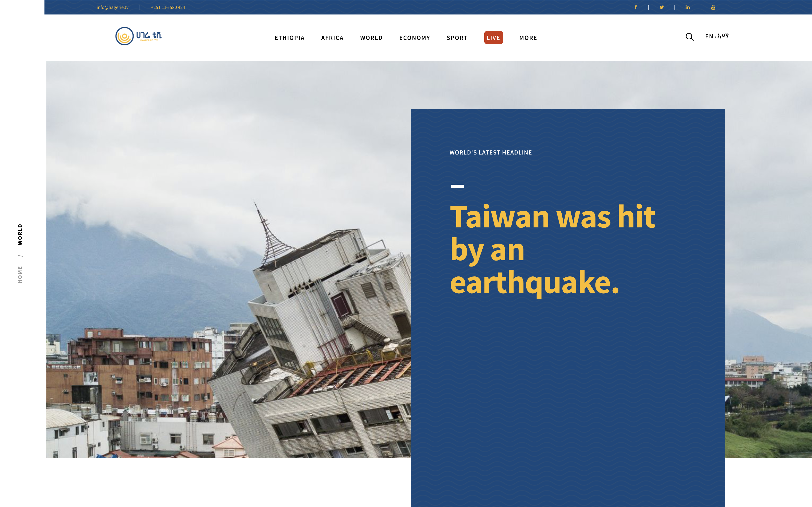
Task: Open the ECONOMY news section
Action: click(414, 38)
